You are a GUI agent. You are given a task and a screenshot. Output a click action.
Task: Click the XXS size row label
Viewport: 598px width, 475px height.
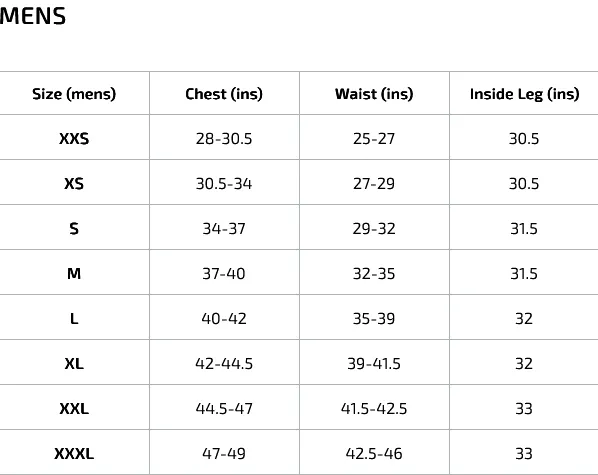point(74,138)
